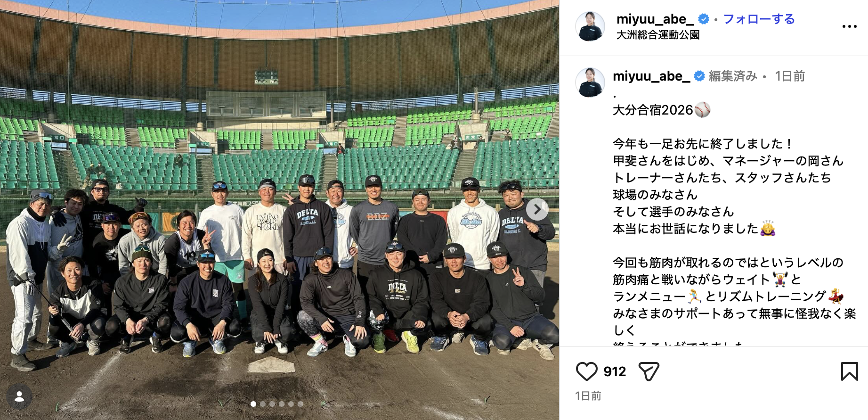Click the caption author's avatar

[x=590, y=82]
